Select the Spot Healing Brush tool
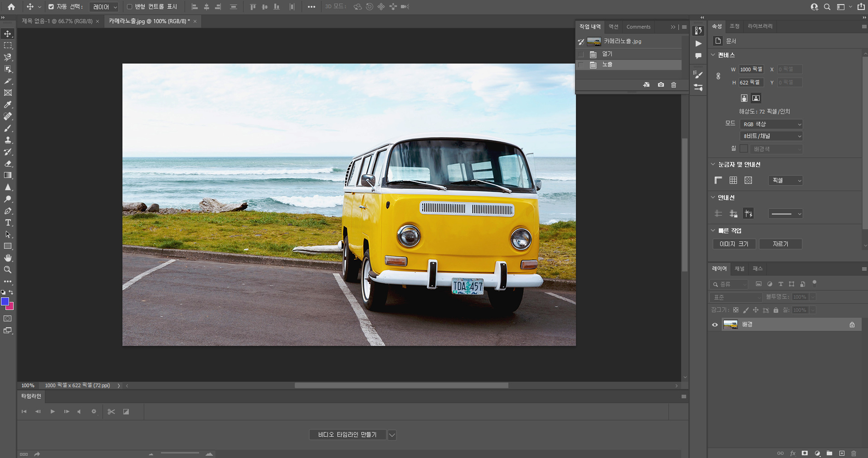Screen dimensions: 868x458 click(x=8, y=116)
